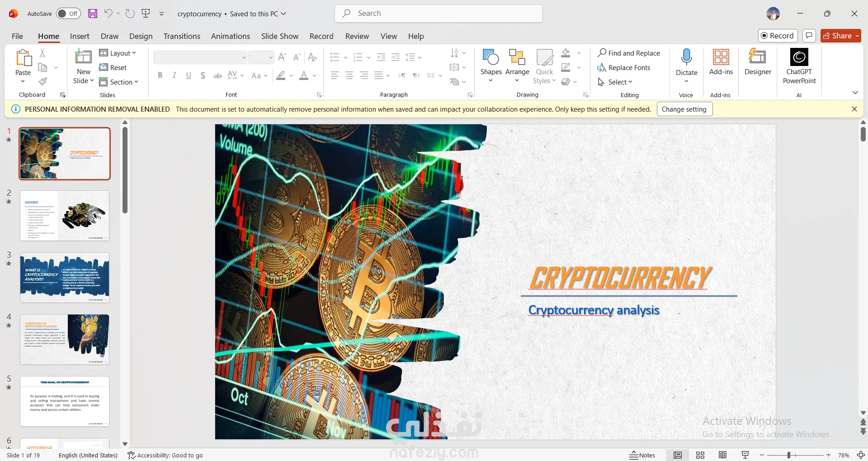Open the font name combo box
868x461 pixels.
pos(200,57)
